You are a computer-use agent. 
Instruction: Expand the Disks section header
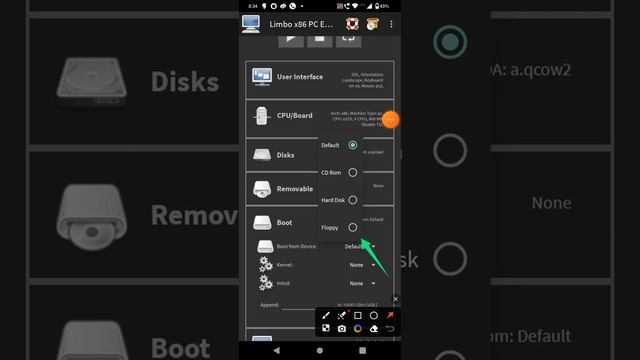click(x=320, y=155)
